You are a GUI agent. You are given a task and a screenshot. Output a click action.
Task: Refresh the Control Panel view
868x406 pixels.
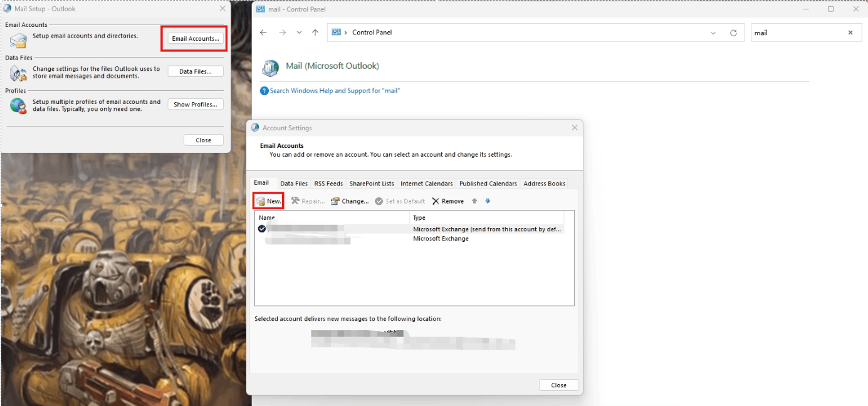coord(733,33)
